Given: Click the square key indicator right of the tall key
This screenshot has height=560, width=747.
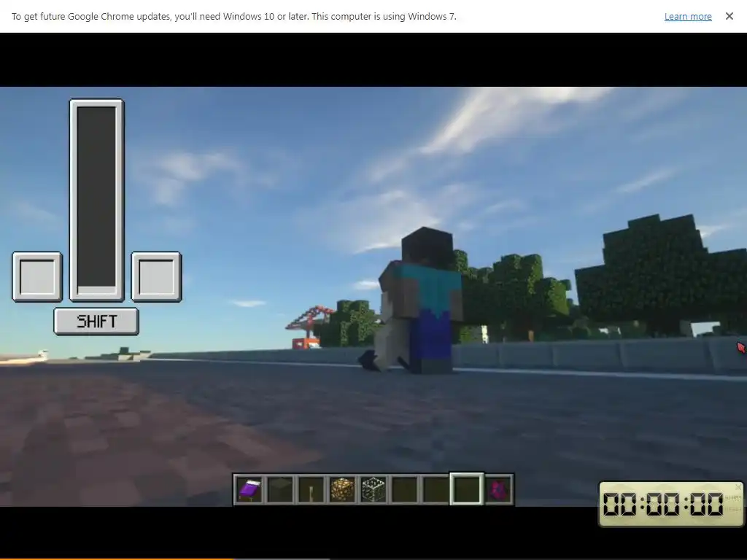Looking at the screenshot, I should pyautogui.click(x=156, y=276).
